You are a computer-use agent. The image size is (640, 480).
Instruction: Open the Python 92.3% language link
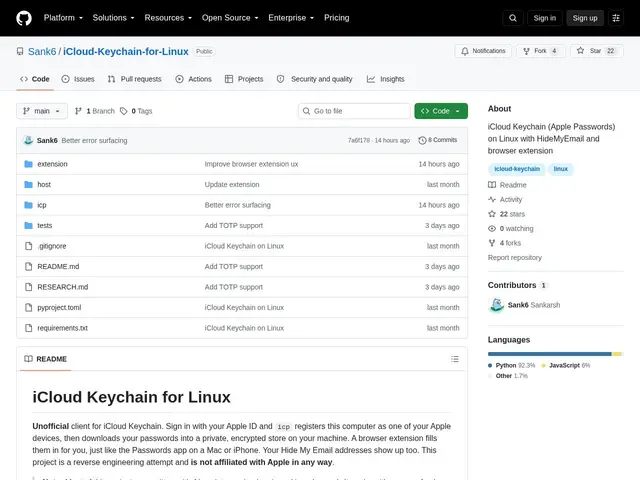511,365
